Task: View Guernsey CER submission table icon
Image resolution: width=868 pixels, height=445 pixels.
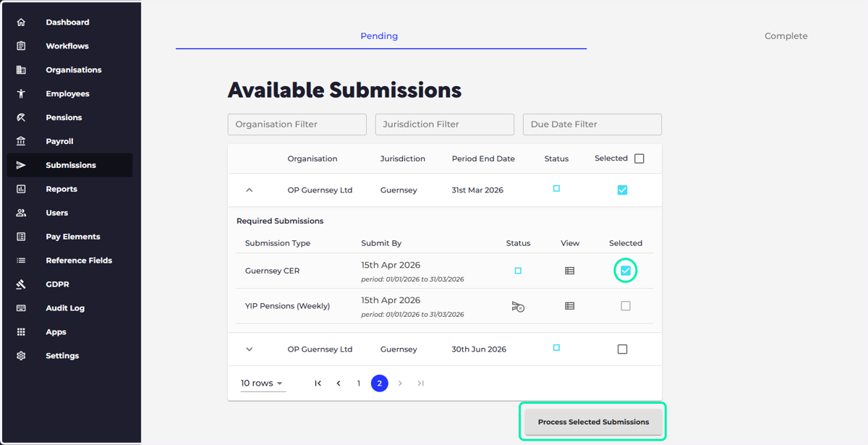Action: click(570, 271)
